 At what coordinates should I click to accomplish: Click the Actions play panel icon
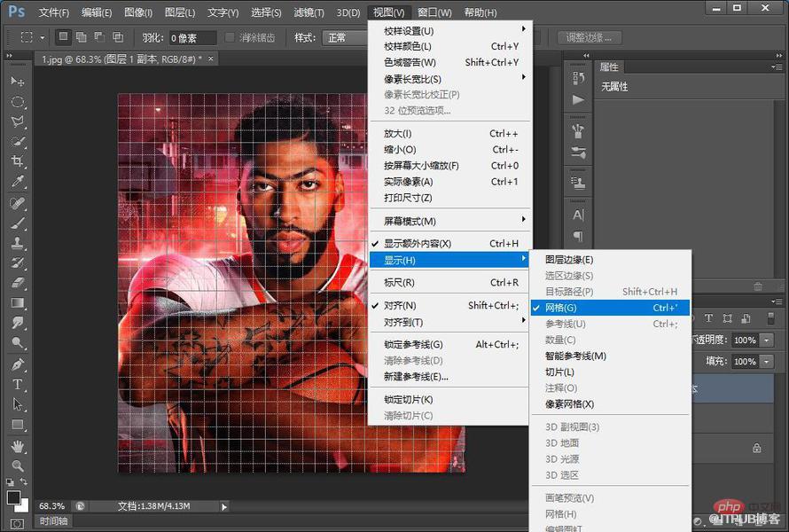click(x=578, y=99)
